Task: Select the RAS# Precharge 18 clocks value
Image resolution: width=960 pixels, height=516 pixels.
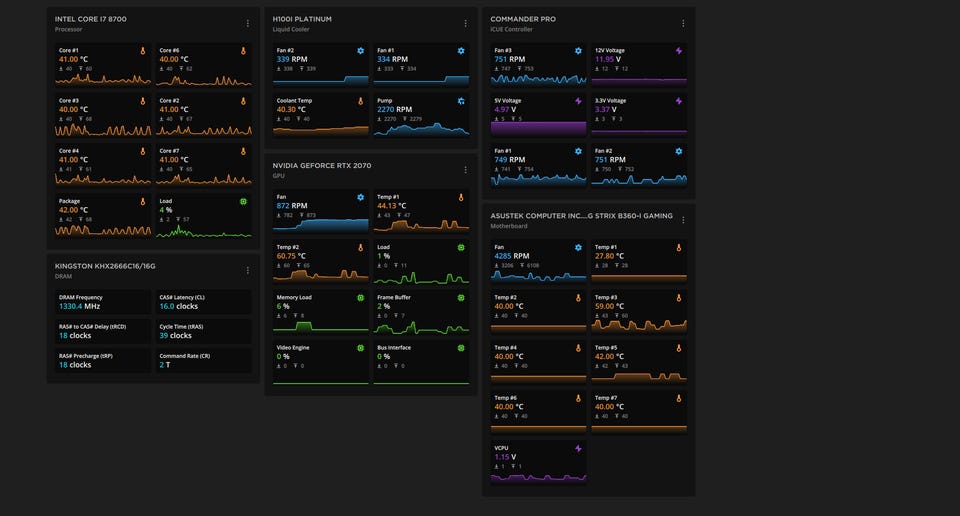Action: (x=75, y=365)
